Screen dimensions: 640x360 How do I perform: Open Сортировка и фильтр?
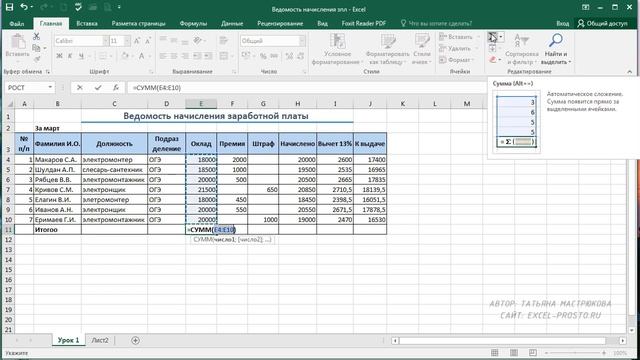tap(521, 49)
